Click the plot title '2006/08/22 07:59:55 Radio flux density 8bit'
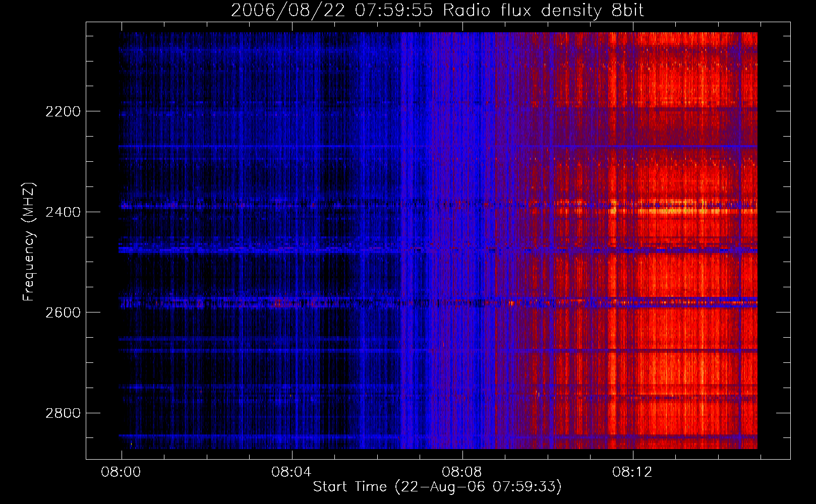Image resolution: width=816 pixels, height=504 pixels. pyautogui.click(x=438, y=10)
